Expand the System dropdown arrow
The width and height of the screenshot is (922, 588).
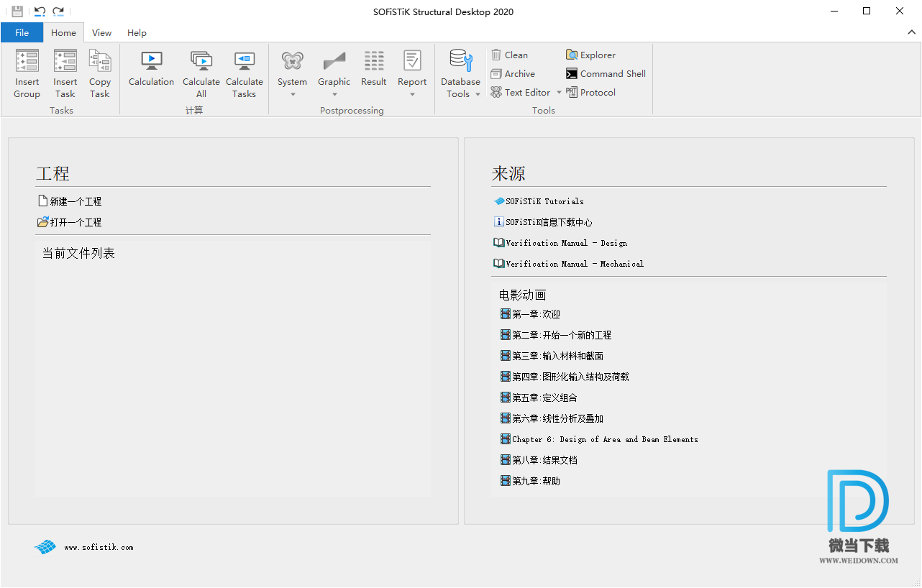pyautogui.click(x=293, y=94)
